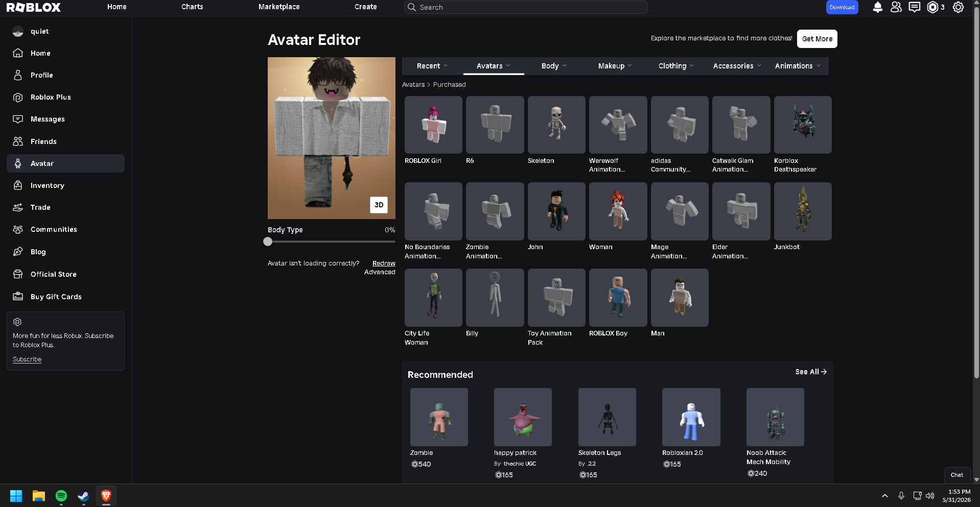Open Create in top navigation
Image resolution: width=980 pixels, height=507 pixels.
click(x=366, y=7)
